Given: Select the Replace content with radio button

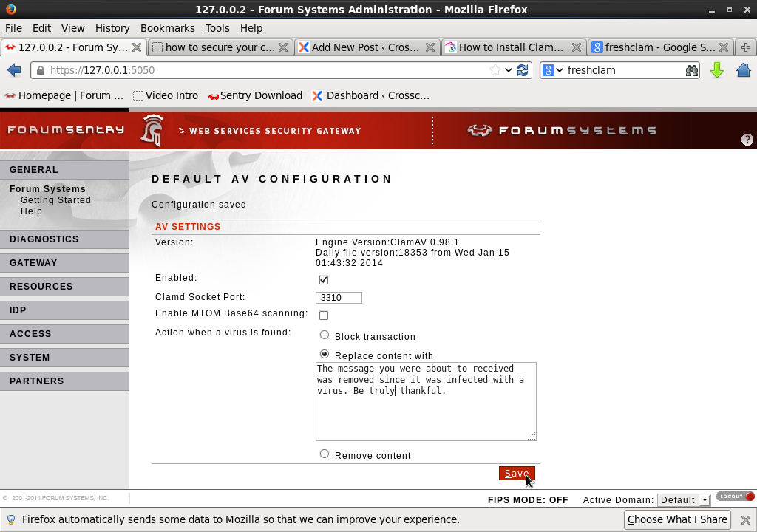Looking at the screenshot, I should pyautogui.click(x=325, y=355).
